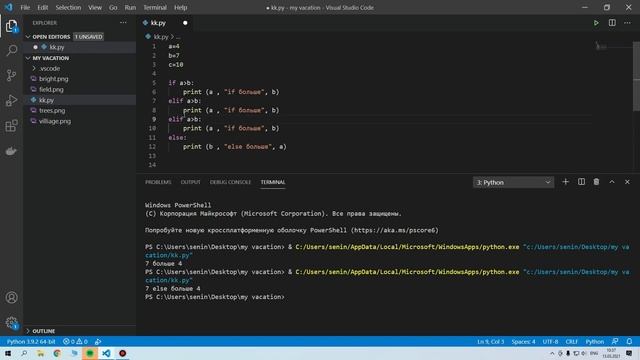This screenshot has height=360, width=640.
Task: Open the red recorder taskbar icon
Action: 122,353
